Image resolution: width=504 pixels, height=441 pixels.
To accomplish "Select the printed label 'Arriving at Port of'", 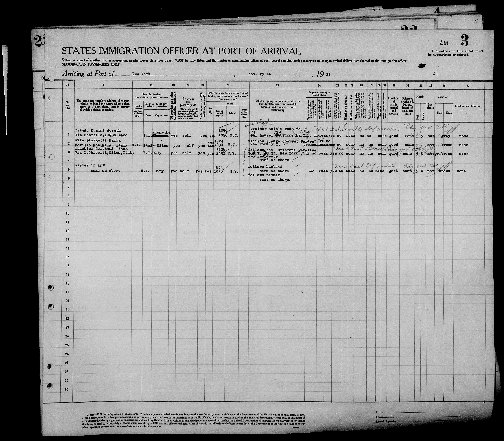I will coord(88,74).
